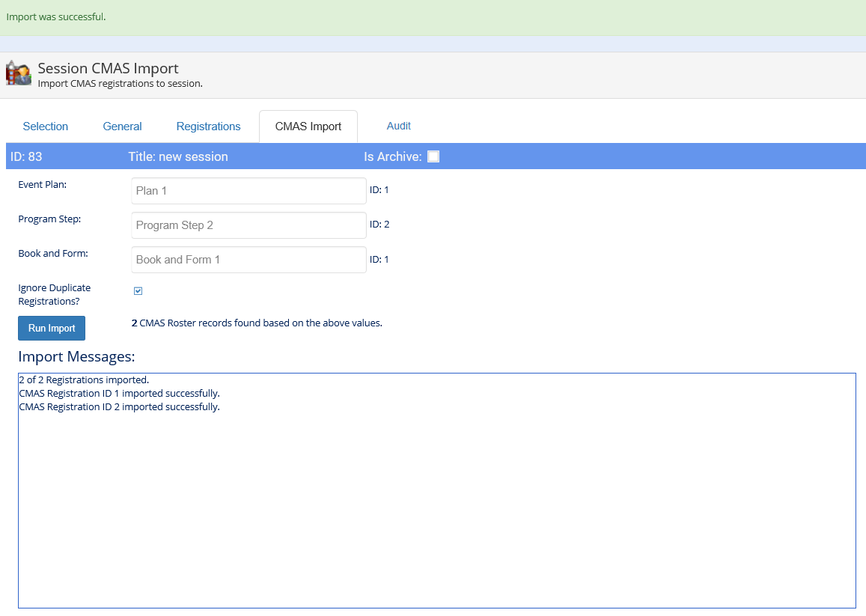Open the General tab
This screenshot has width=866, height=616.
[122, 126]
